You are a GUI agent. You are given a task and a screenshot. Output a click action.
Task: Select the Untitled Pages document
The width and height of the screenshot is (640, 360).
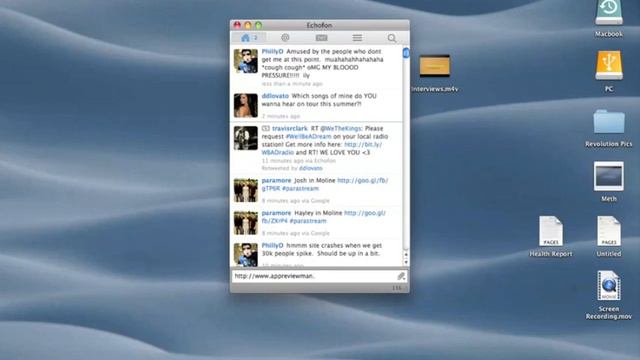(x=609, y=231)
